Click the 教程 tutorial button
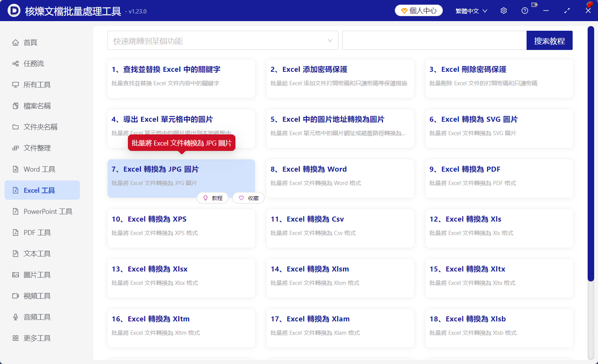This screenshot has height=364, width=598. pos(213,198)
